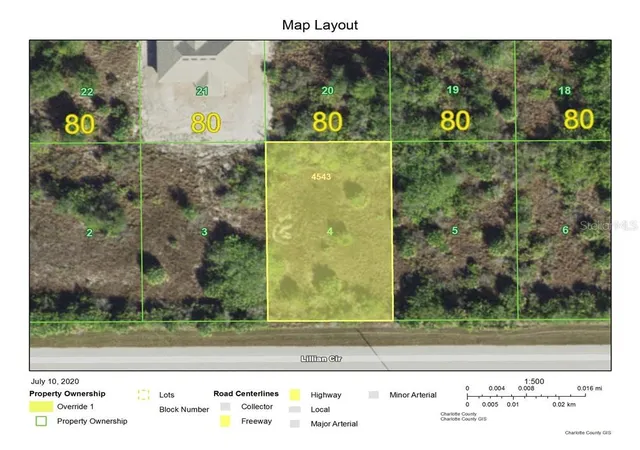The image size is (640, 450).
Task: Click the Major Arterial legend swatch
Action: [x=295, y=424]
